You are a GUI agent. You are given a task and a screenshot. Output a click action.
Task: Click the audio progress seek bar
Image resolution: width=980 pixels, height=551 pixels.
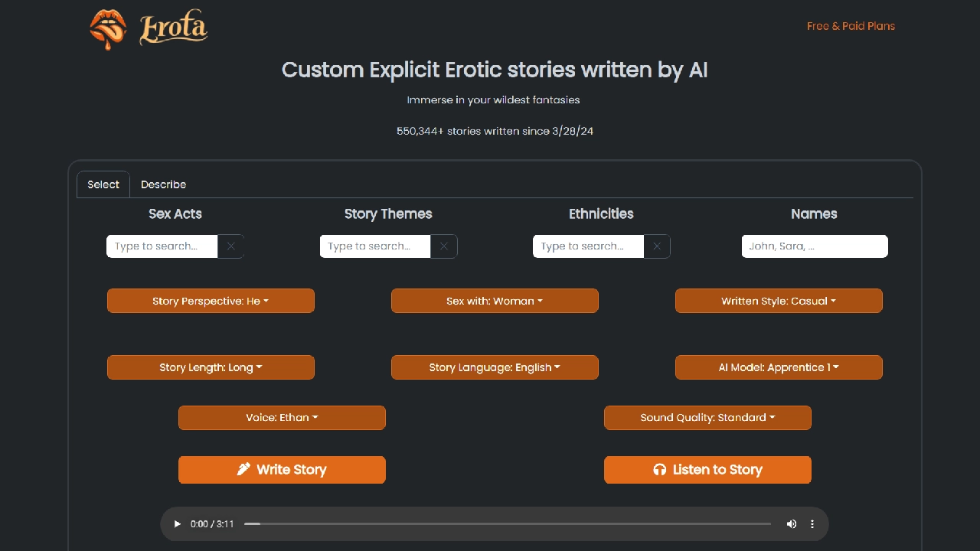coord(507,524)
